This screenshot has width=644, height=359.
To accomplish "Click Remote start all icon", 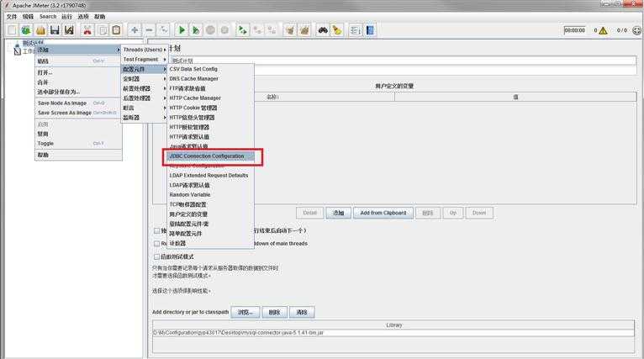I will (243, 30).
